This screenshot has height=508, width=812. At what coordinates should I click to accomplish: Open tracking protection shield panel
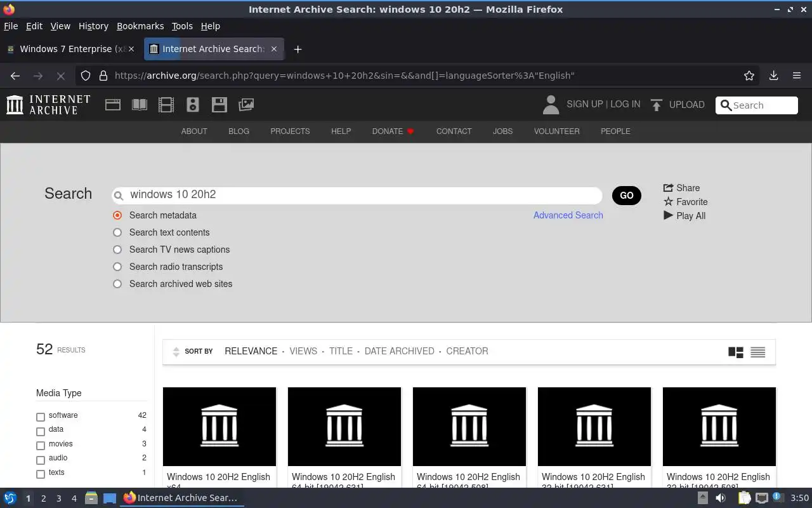point(86,76)
